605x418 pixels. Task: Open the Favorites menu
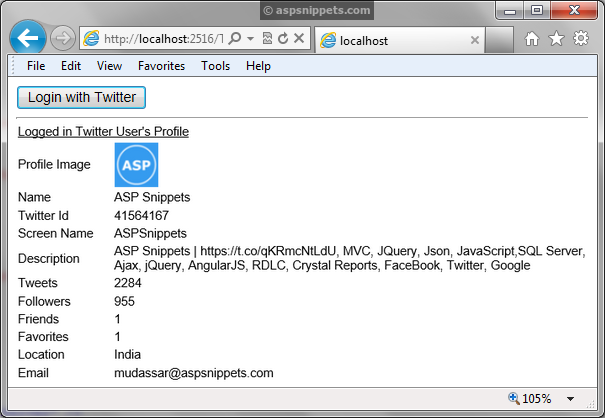162,66
